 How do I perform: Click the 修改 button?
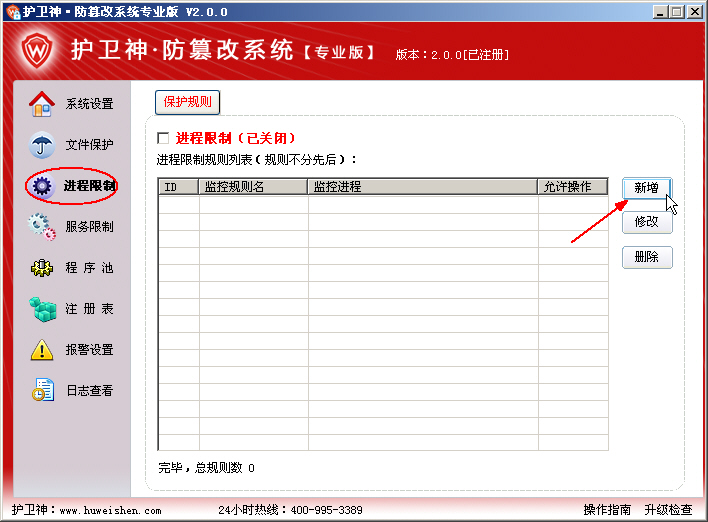coord(647,222)
